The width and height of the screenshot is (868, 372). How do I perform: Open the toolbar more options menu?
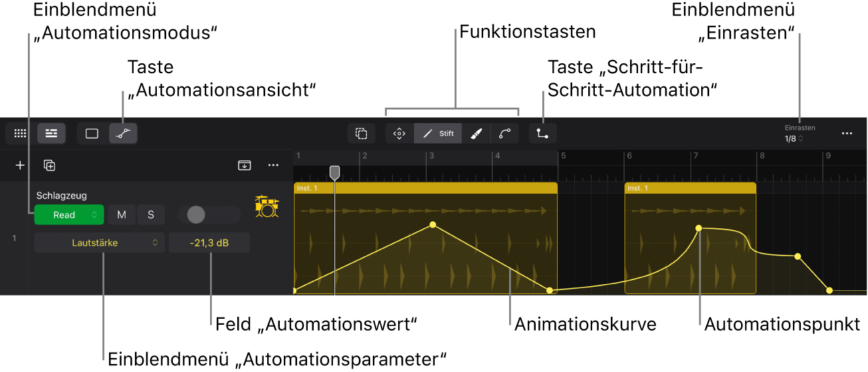click(x=847, y=133)
